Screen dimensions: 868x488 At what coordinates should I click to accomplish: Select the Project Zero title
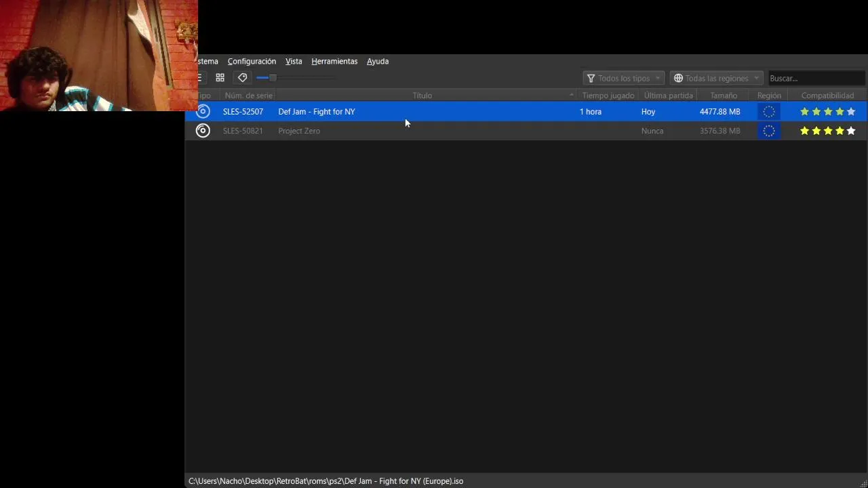pos(299,131)
